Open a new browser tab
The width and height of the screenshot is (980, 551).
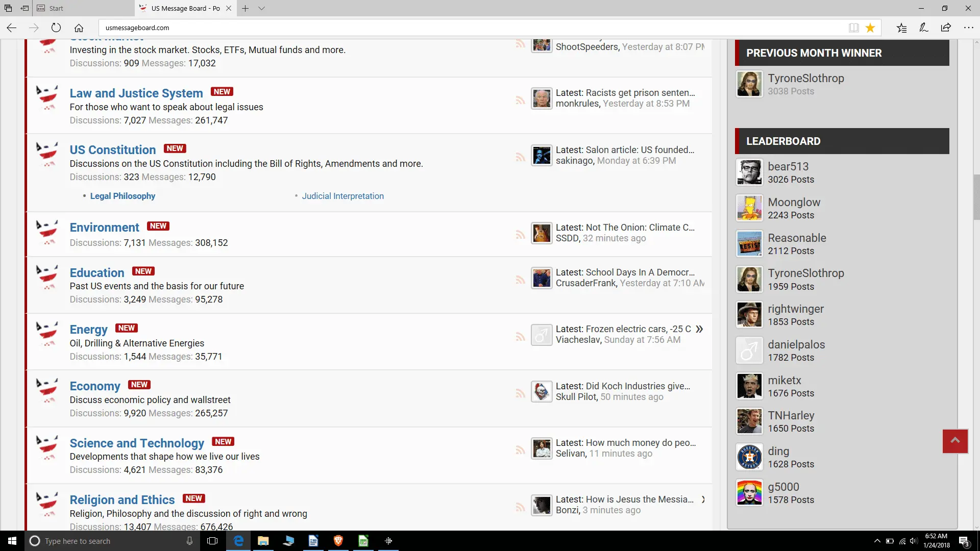coord(246,8)
